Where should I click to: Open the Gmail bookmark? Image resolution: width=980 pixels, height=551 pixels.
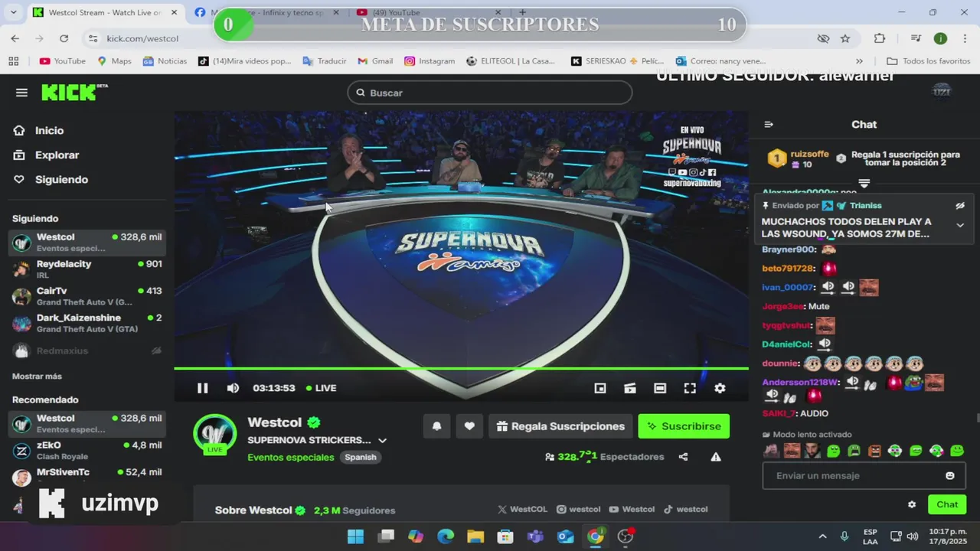(374, 61)
